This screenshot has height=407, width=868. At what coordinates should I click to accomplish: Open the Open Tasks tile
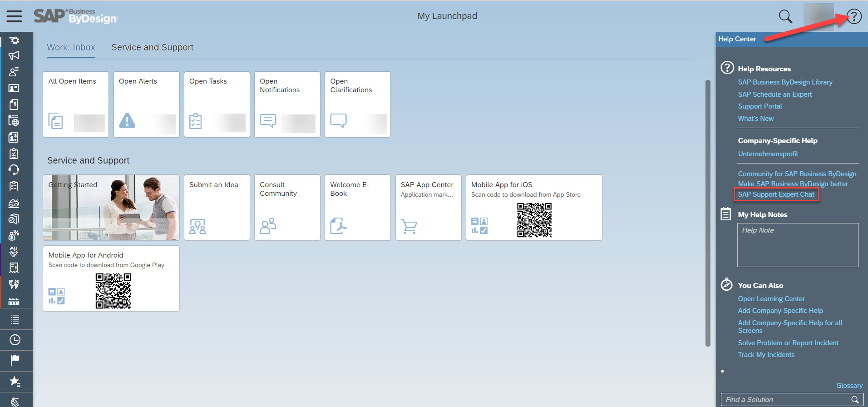217,104
